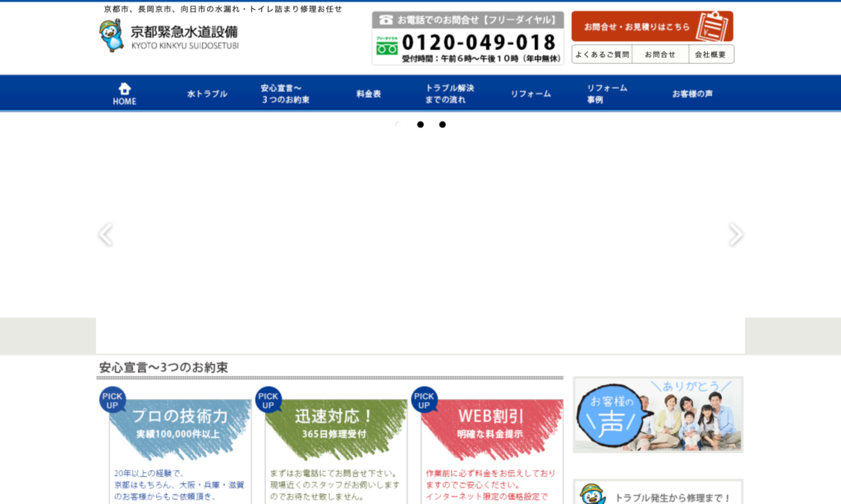
Task: Open the リフォーム menu item
Action: pyautogui.click(x=531, y=94)
